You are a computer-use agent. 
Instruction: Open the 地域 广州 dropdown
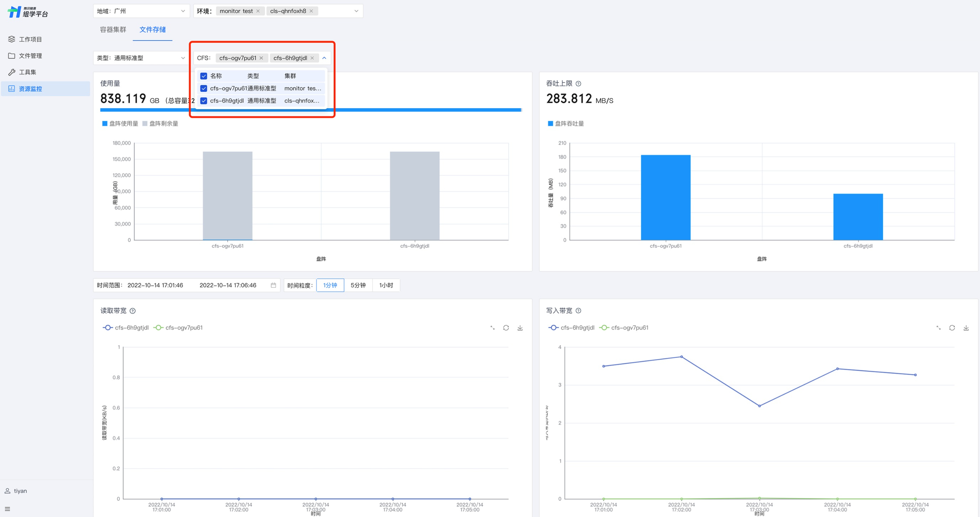pos(141,11)
